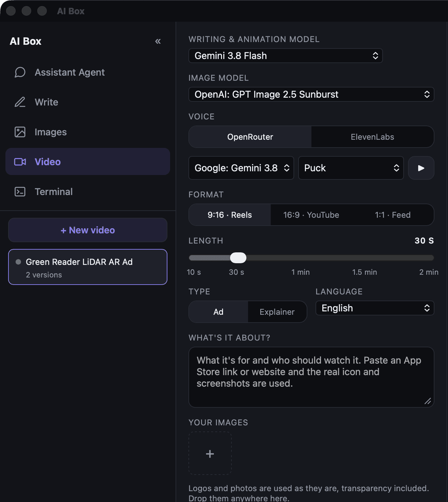Open the Assistant Agent section

pyautogui.click(x=88, y=72)
